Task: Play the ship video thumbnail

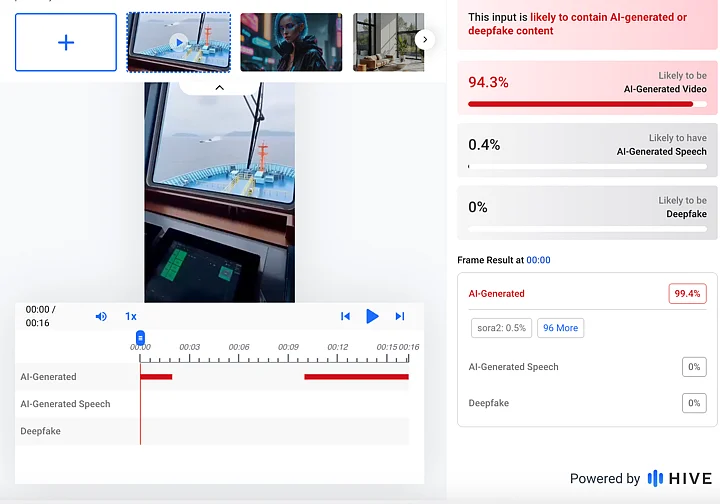Action: click(178, 42)
